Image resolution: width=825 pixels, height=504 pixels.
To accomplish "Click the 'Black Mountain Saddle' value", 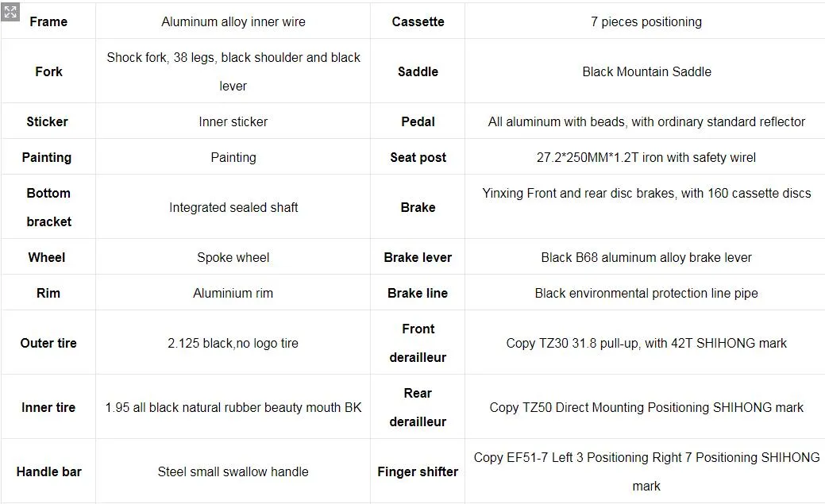I will click(646, 71).
